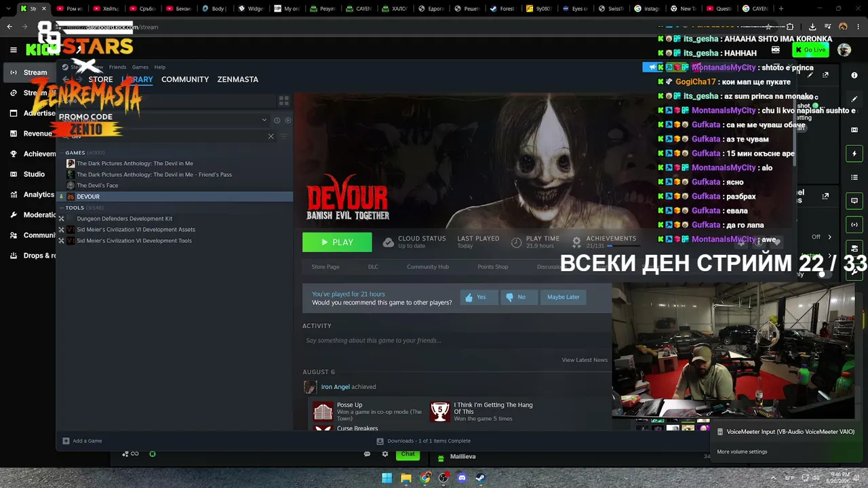Click the green PLAY button for DEVOUR
Image resolution: width=868 pixels, height=488 pixels.
click(x=337, y=242)
